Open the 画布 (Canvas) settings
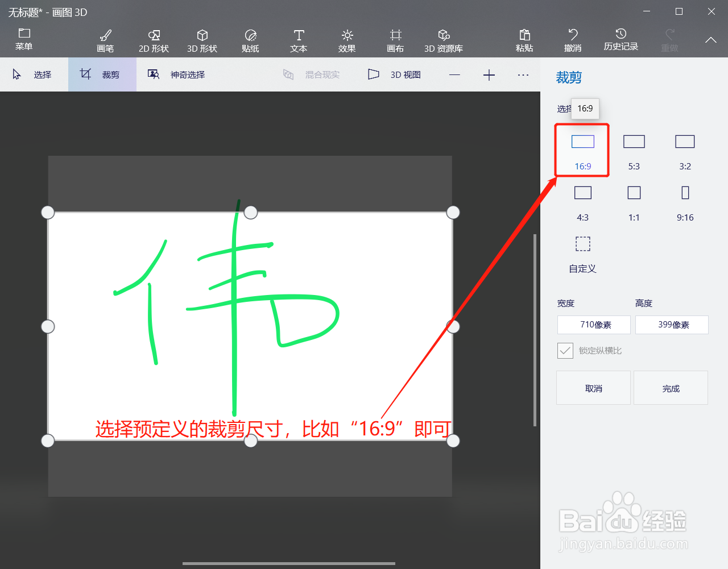The height and width of the screenshot is (569, 728). (x=395, y=40)
